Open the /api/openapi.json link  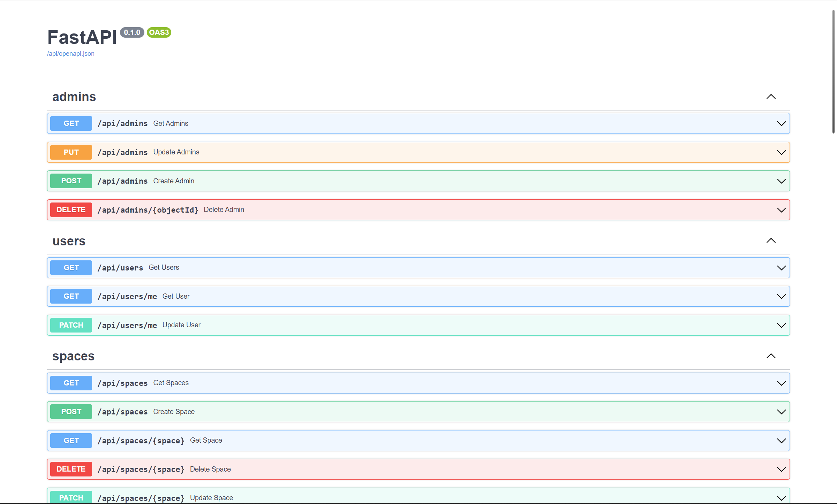(71, 54)
